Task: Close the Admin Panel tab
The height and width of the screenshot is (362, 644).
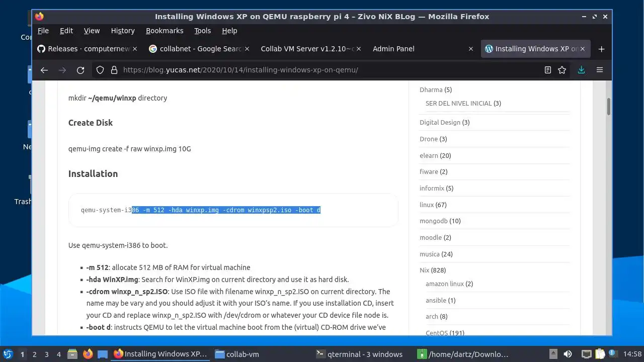Action: pyautogui.click(x=471, y=49)
